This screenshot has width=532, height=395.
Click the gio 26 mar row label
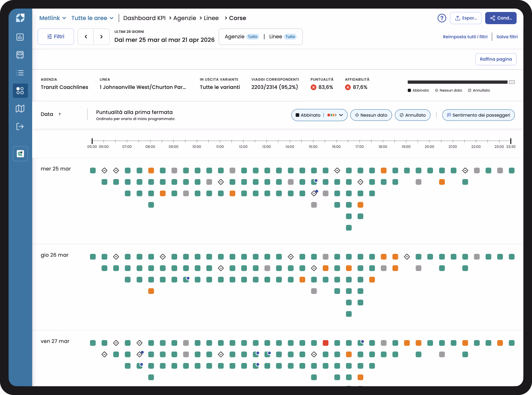[55, 255]
